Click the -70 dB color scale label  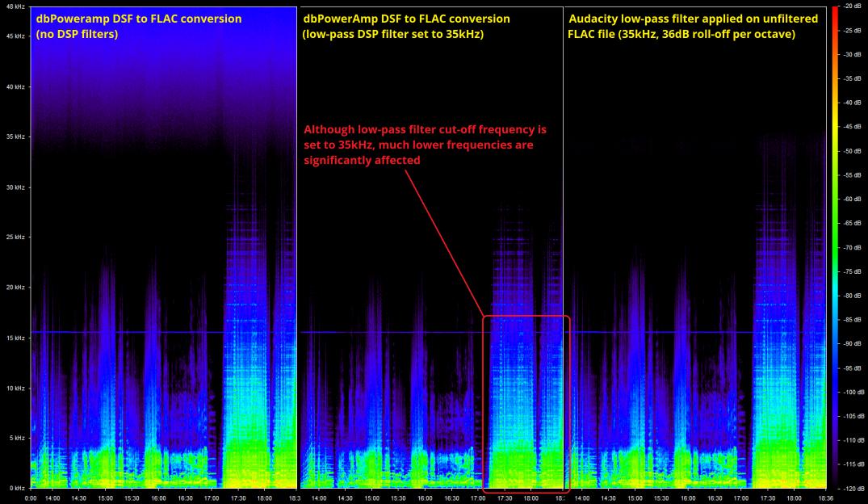(851, 247)
